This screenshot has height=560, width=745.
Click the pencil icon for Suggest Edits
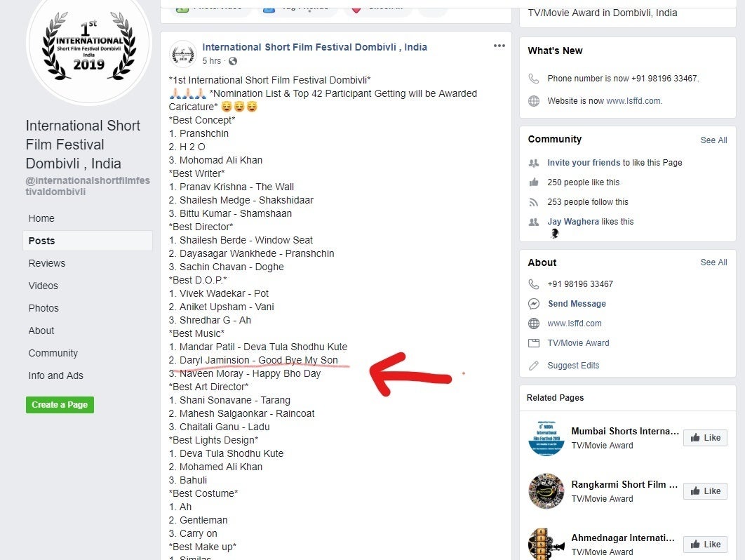[534, 366]
